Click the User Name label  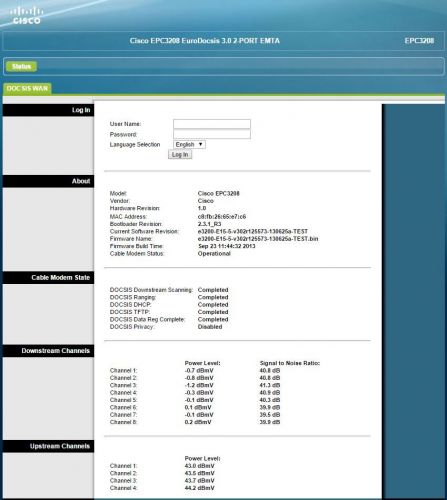pos(125,124)
